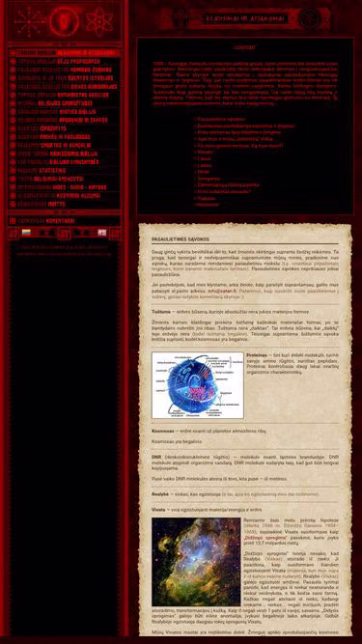Click the Realybė term definition heading
The height and width of the screenshot is (644, 362).
[160, 494]
